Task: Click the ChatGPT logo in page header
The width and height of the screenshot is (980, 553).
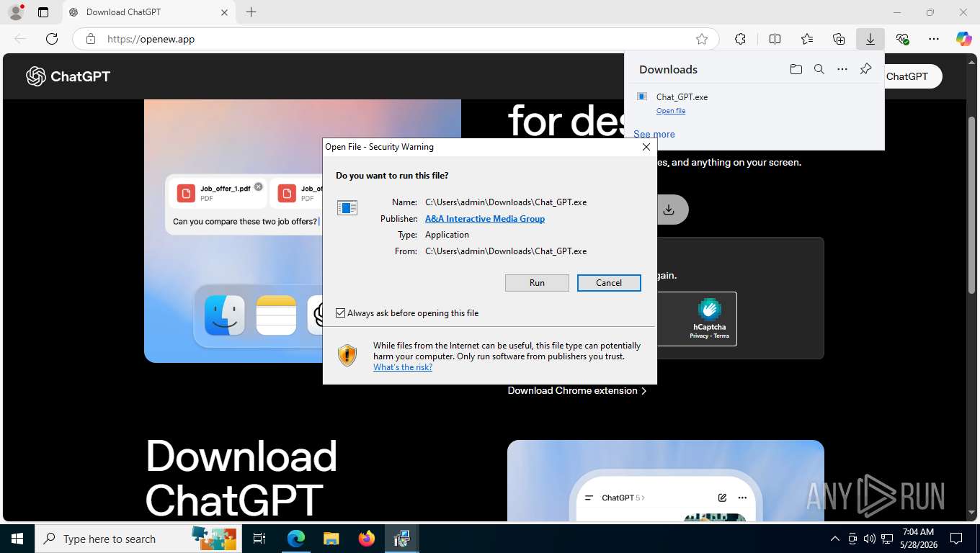Action: 68,76
